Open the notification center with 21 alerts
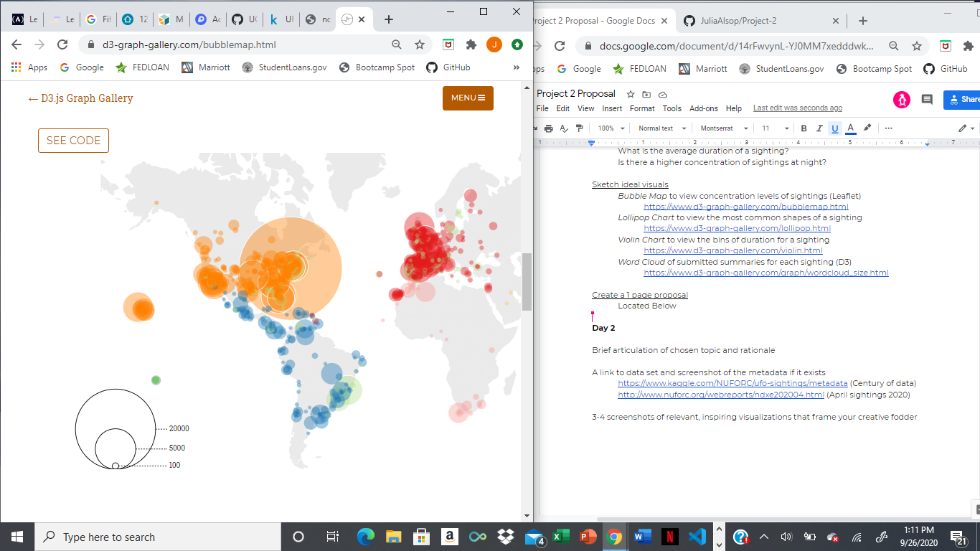 pyautogui.click(x=957, y=537)
